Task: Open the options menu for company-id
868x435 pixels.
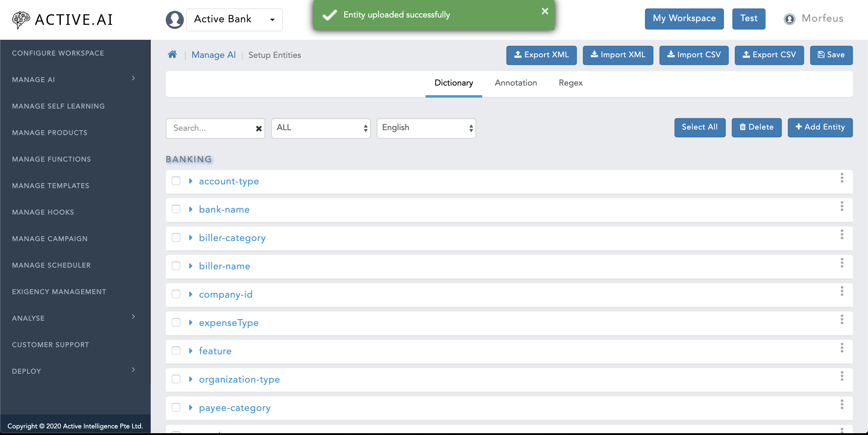Action: coord(842,291)
